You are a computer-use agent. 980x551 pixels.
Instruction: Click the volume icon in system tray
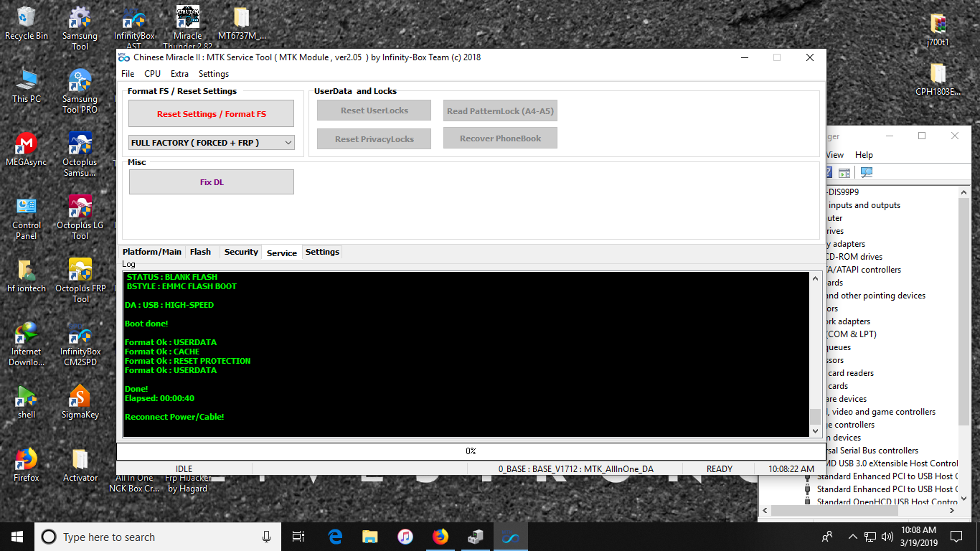[887, 537]
